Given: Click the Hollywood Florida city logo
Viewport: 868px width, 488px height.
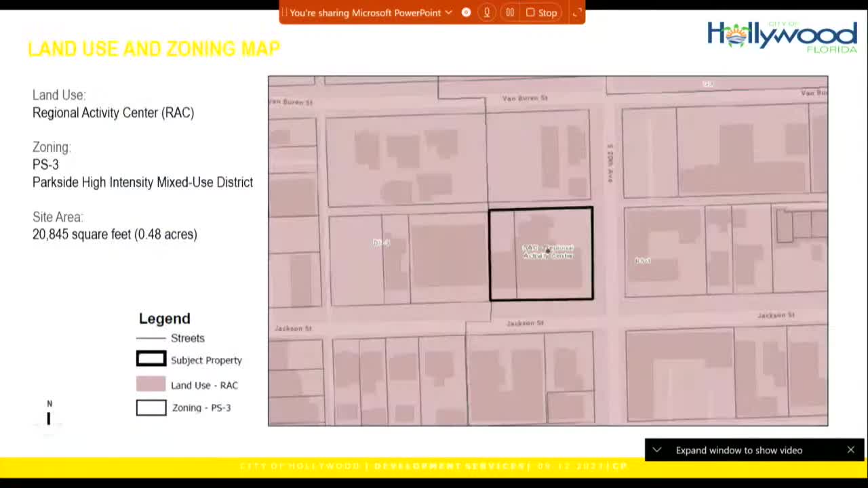Looking at the screenshot, I should 781,35.
